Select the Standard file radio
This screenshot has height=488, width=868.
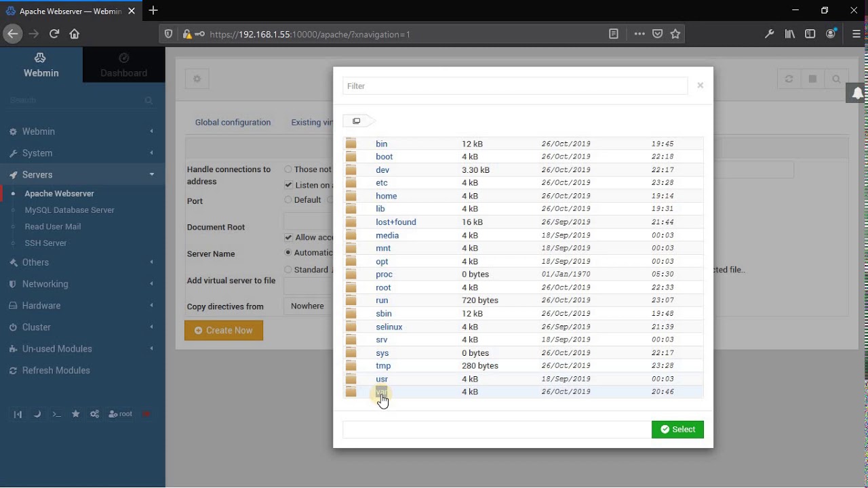click(288, 269)
